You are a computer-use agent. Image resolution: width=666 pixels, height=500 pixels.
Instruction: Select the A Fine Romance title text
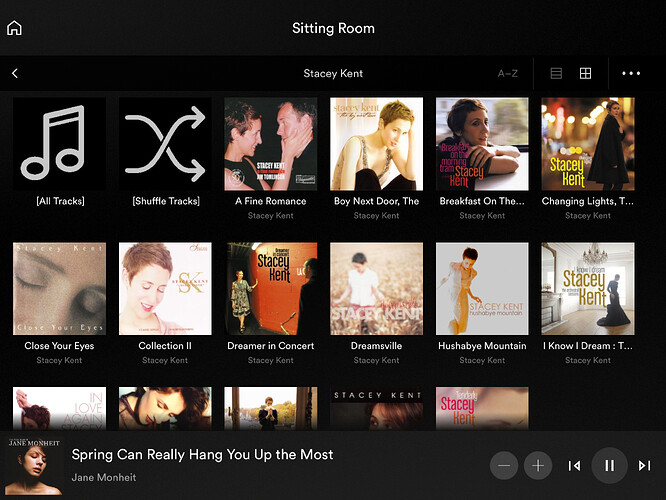(x=271, y=201)
